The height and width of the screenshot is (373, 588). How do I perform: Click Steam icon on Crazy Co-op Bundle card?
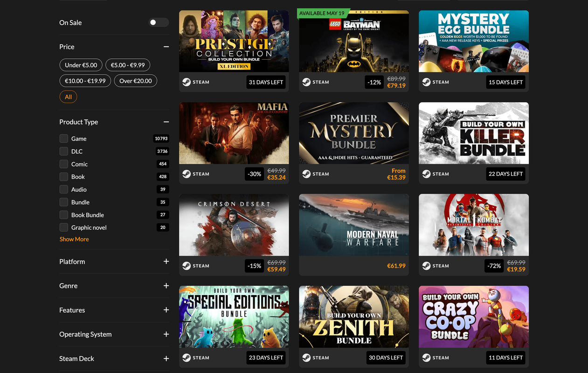click(426, 358)
